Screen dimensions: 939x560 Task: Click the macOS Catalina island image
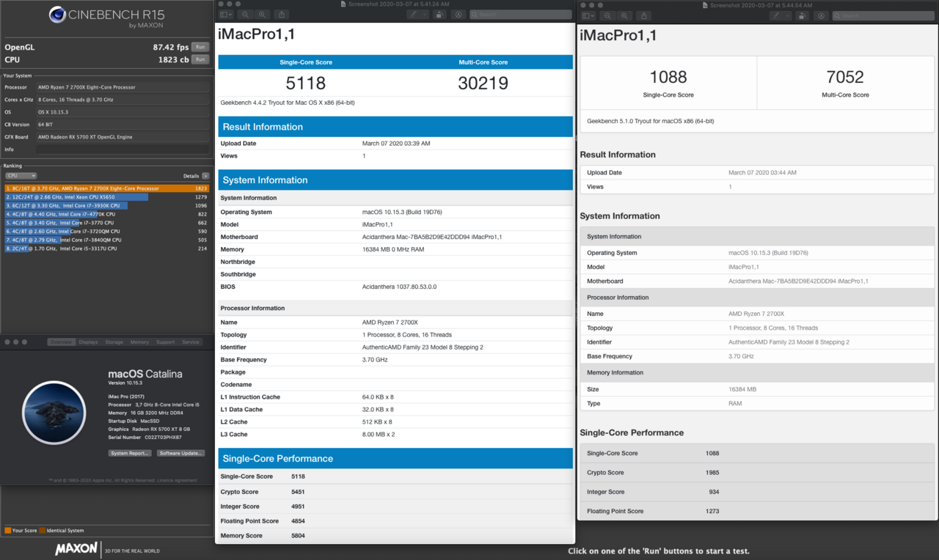(x=54, y=413)
